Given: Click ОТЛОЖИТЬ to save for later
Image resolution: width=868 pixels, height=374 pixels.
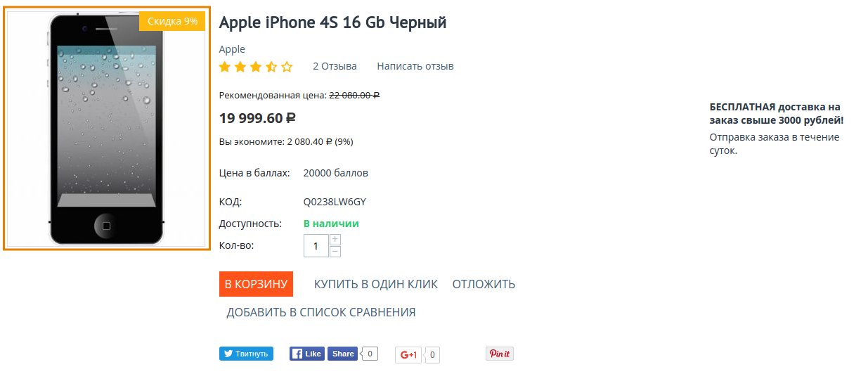Looking at the screenshot, I should [x=484, y=284].
